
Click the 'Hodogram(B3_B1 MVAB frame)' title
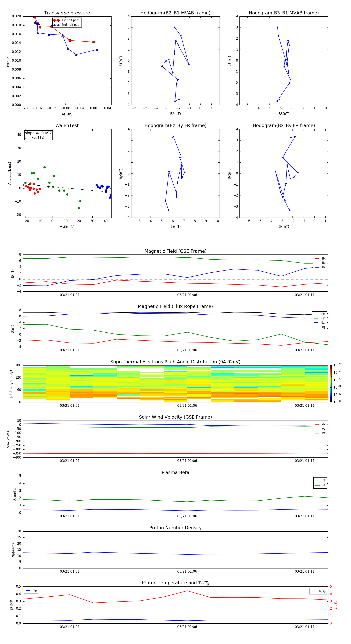(x=284, y=13)
